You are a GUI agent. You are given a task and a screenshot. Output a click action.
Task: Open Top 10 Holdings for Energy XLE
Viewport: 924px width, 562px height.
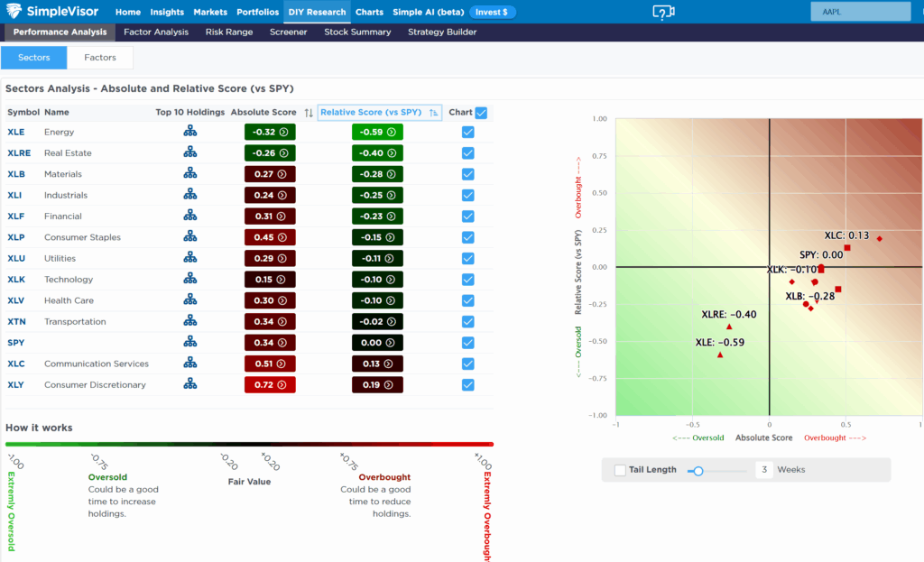(x=189, y=132)
